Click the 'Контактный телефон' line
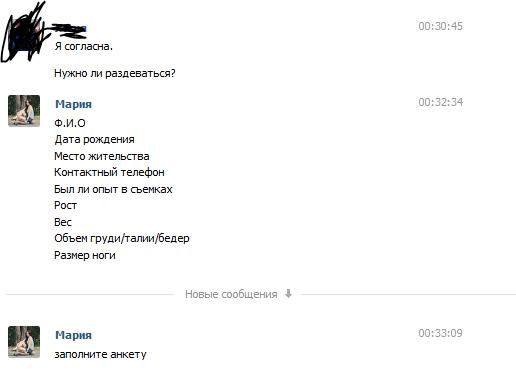516x381 pixels. pos(109,172)
